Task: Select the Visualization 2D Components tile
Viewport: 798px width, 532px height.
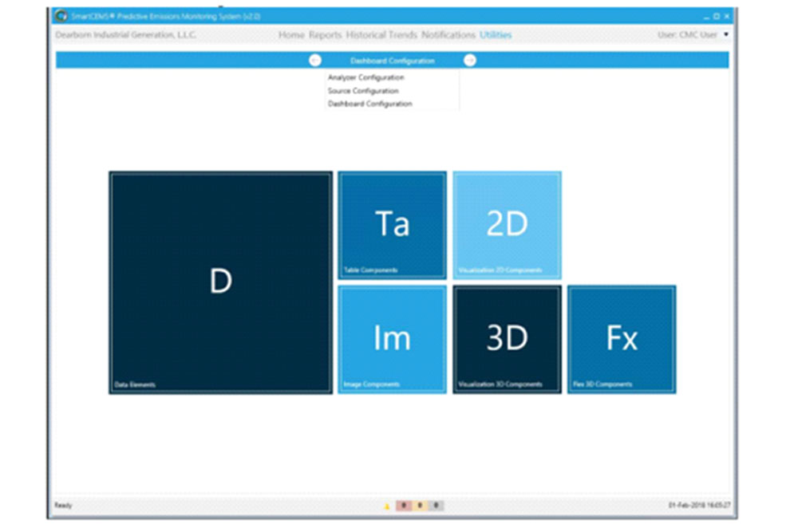Action: click(x=507, y=225)
